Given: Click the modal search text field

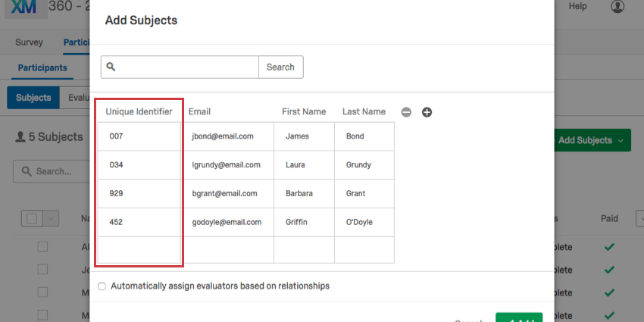Looking at the screenshot, I should 188,67.
